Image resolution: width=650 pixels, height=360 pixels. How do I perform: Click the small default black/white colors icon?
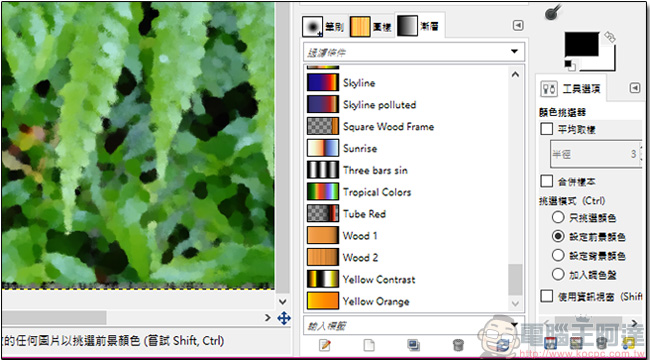[570, 65]
